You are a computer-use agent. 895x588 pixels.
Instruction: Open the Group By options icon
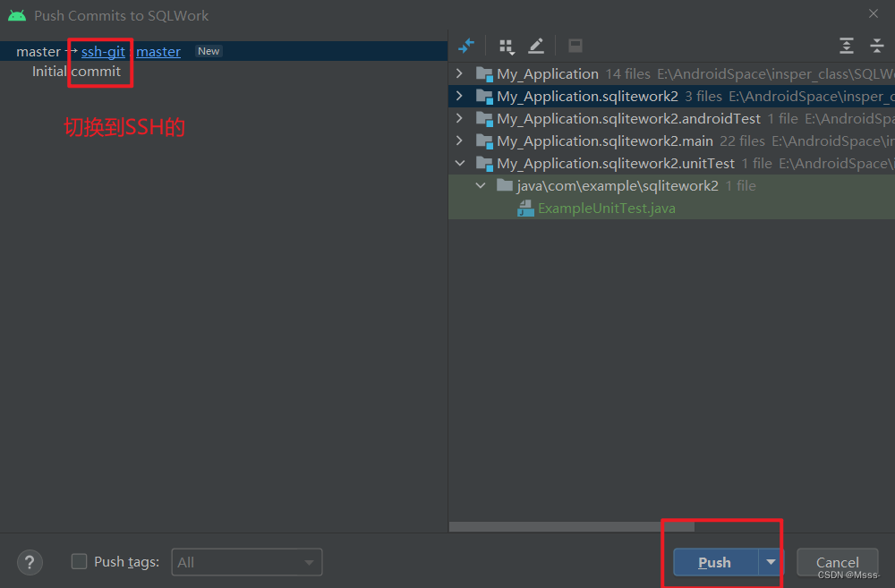(x=507, y=47)
